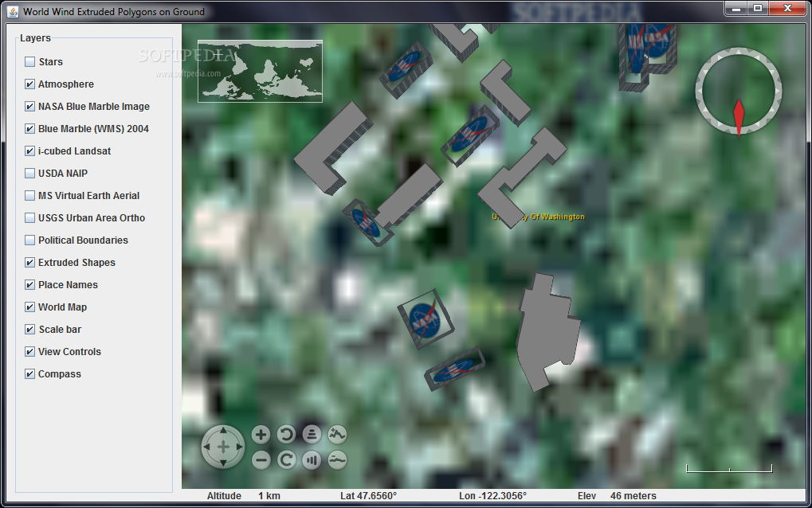812x508 pixels.
Task: Turn on USGS Urban Area Ortho
Action: point(30,218)
